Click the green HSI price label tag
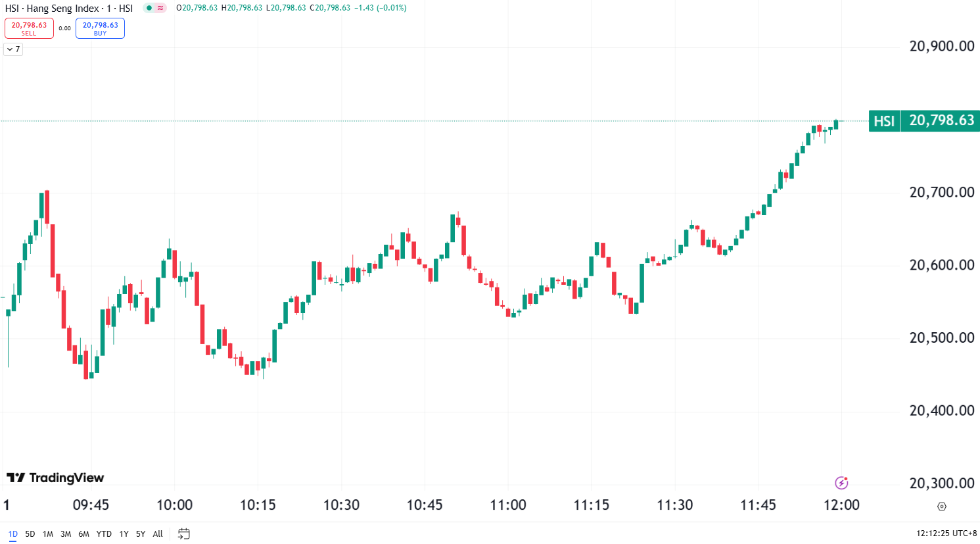Screen dimensions: 980x544 click(884, 121)
